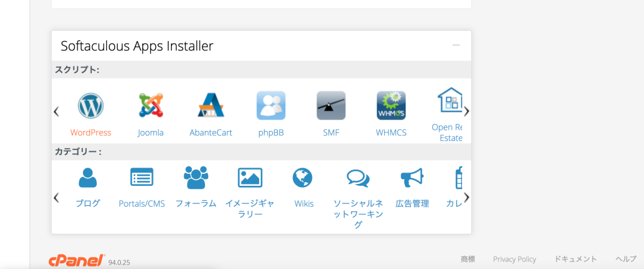Open the 商標 footer link
Viewport: 644px width, 269px height.
[468, 259]
